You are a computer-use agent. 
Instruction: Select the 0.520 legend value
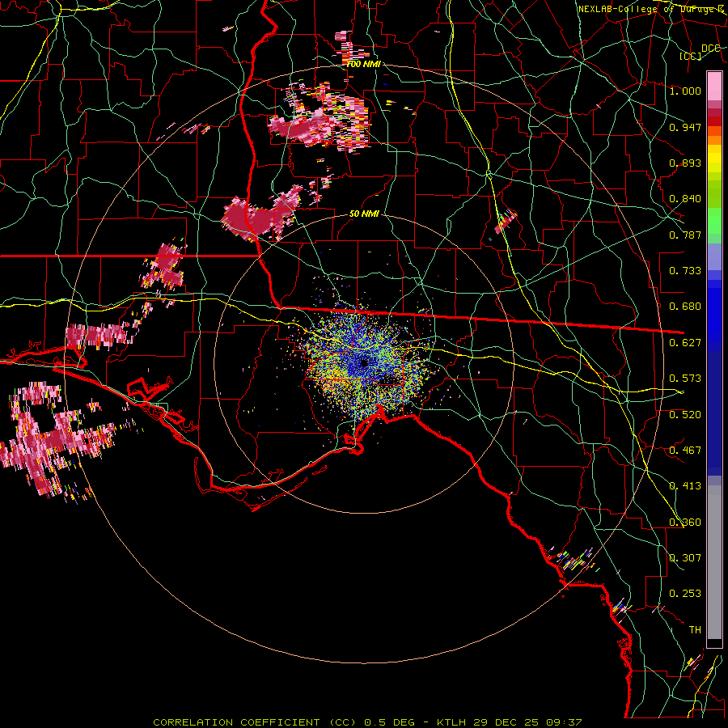pos(685,415)
